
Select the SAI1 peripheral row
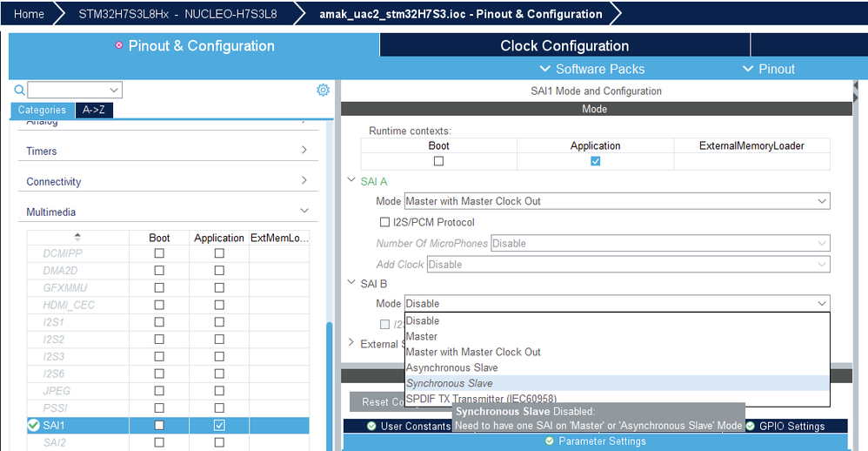(x=168, y=425)
